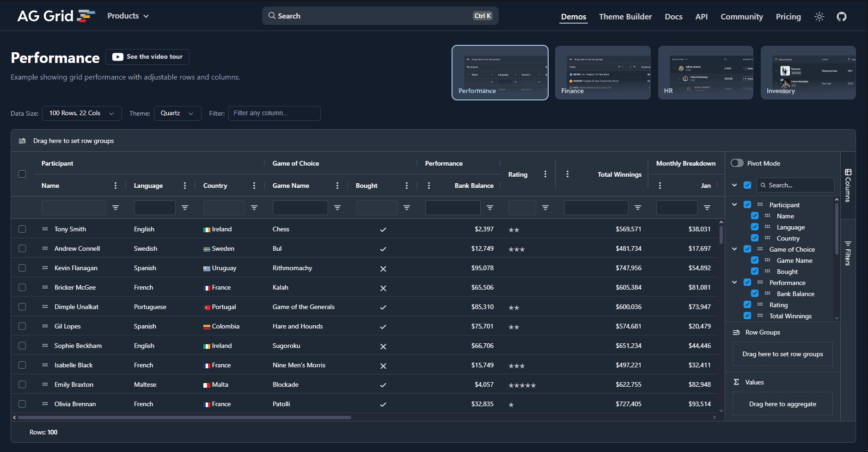The image size is (868, 452).
Task: Open the Data Size dropdown
Action: point(82,113)
